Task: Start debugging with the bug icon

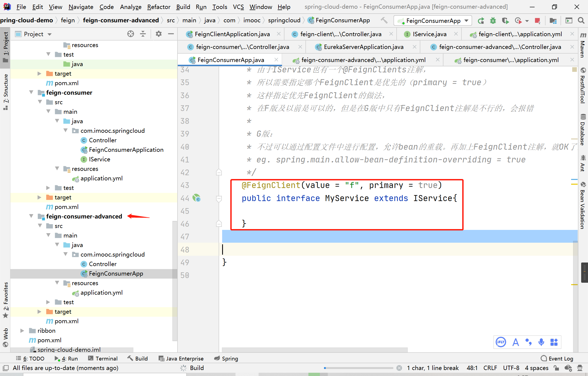Action: pyautogui.click(x=493, y=21)
